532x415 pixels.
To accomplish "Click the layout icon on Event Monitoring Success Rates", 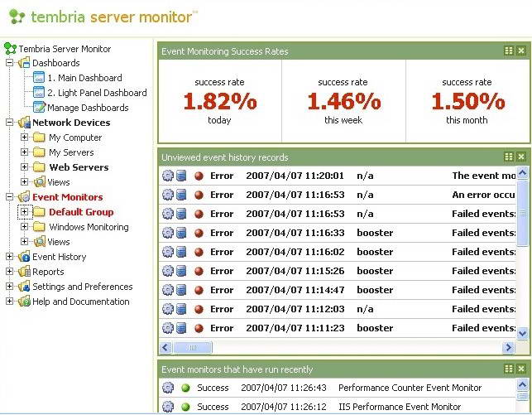I will [509, 51].
